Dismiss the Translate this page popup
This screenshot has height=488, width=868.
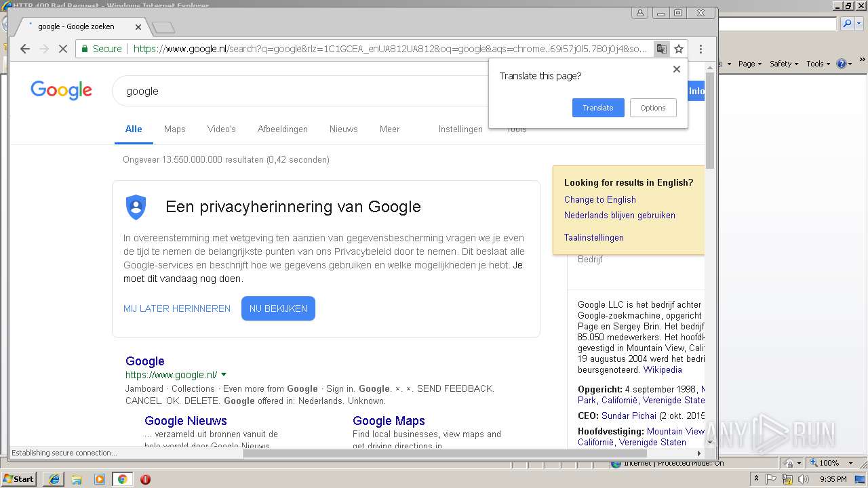point(676,69)
